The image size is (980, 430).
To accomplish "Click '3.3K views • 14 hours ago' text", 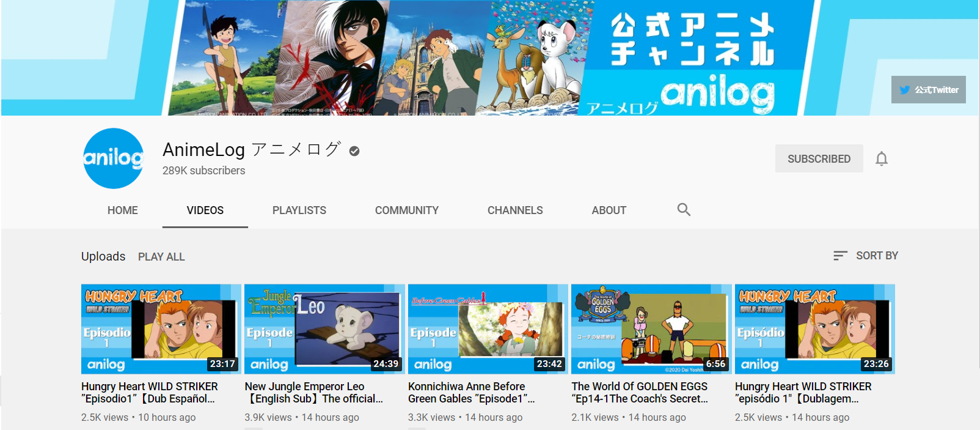I will tap(466, 417).
